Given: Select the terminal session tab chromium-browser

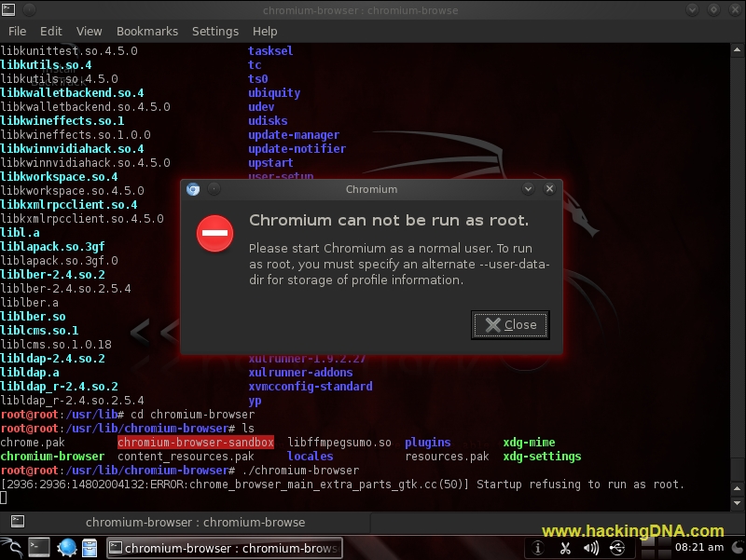Looking at the screenshot, I should (x=195, y=523).
